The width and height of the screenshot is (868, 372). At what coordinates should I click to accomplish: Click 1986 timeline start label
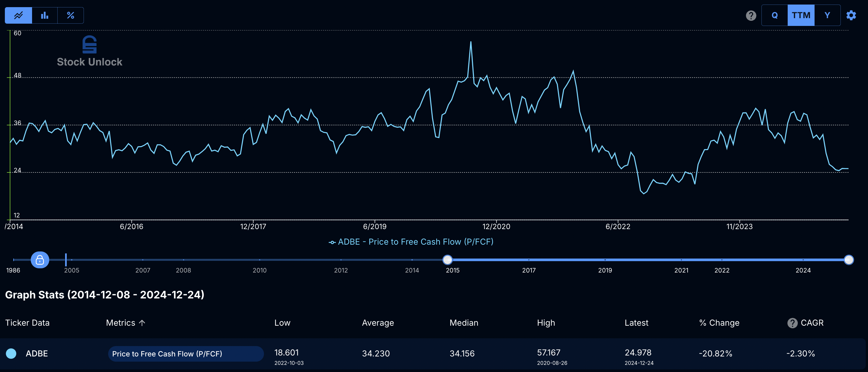(13, 270)
